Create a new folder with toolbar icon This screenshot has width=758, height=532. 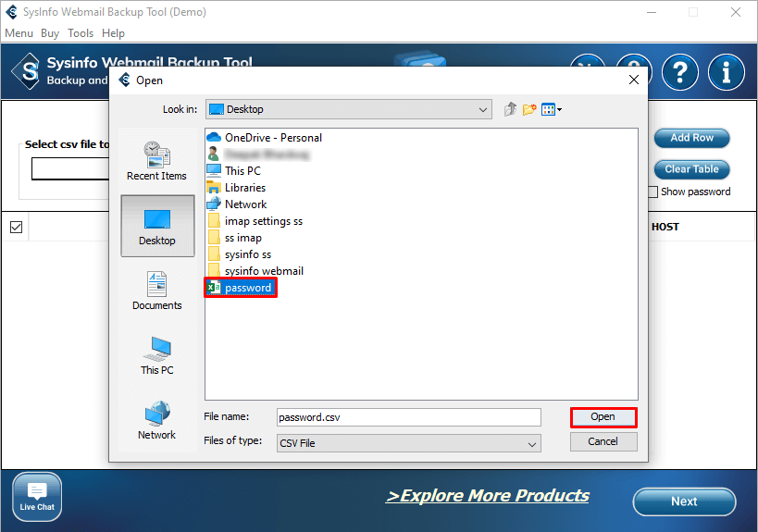(x=529, y=109)
